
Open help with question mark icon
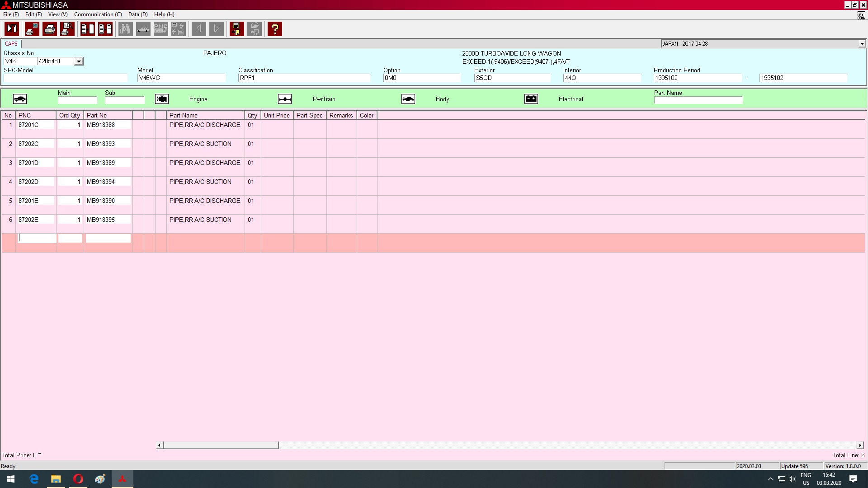274,29
